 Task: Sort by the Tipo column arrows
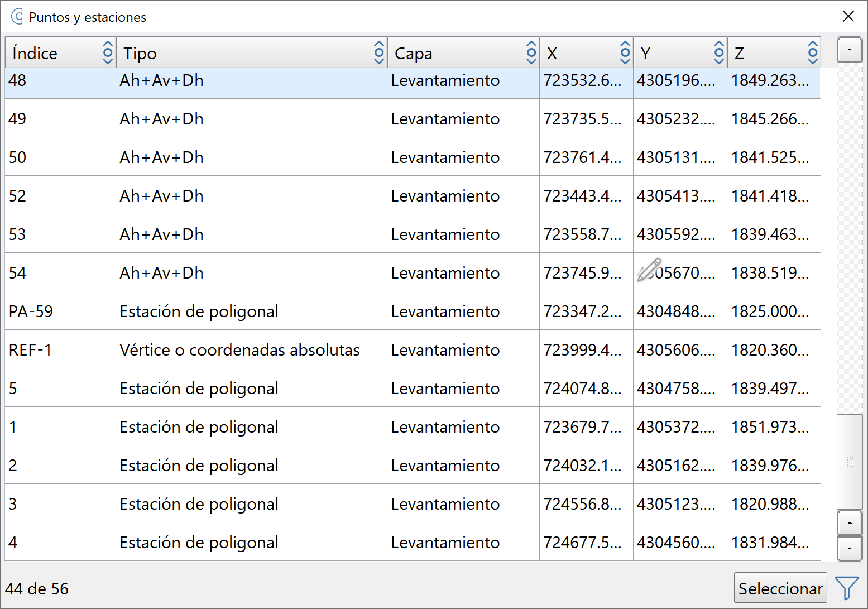(379, 53)
